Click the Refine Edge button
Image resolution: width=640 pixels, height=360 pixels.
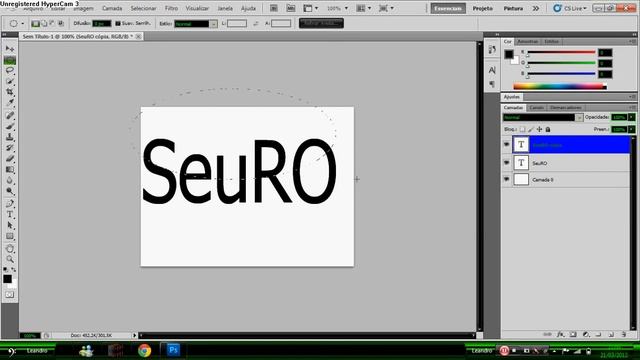click(321, 23)
